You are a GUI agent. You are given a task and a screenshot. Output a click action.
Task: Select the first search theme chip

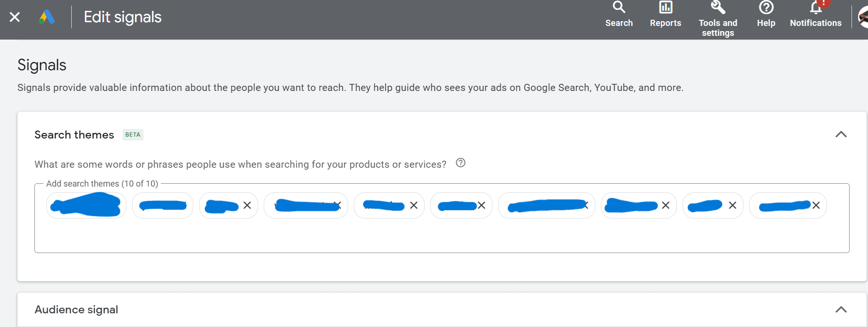point(86,205)
